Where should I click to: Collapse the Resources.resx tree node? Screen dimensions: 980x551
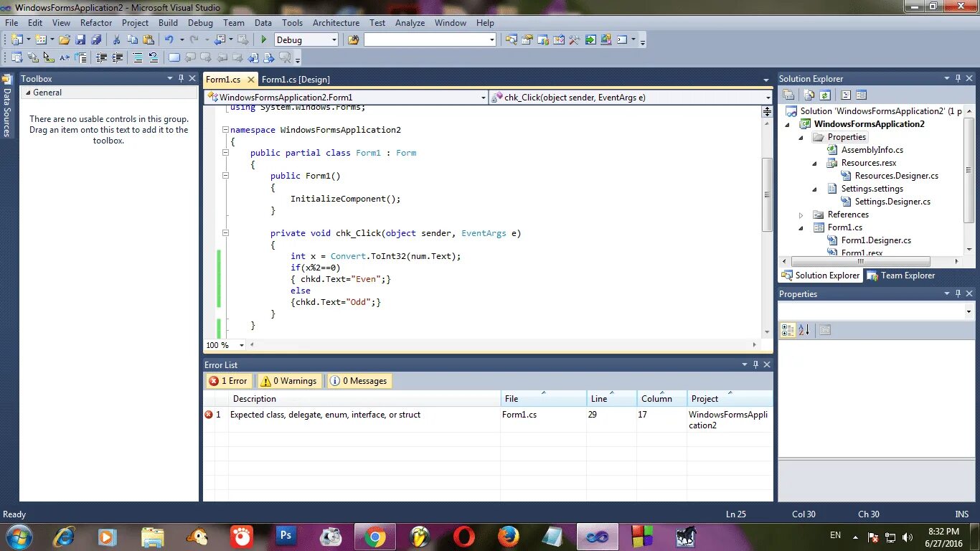tap(814, 163)
